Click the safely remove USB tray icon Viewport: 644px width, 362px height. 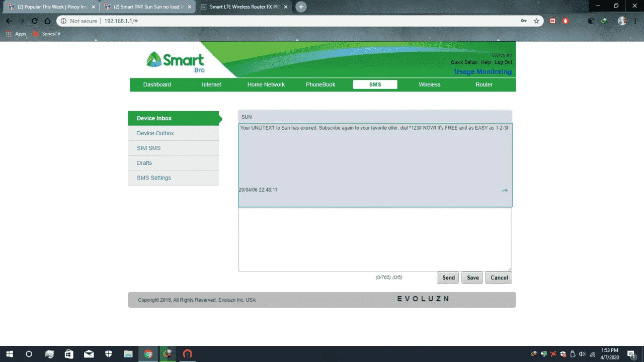click(573, 354)
